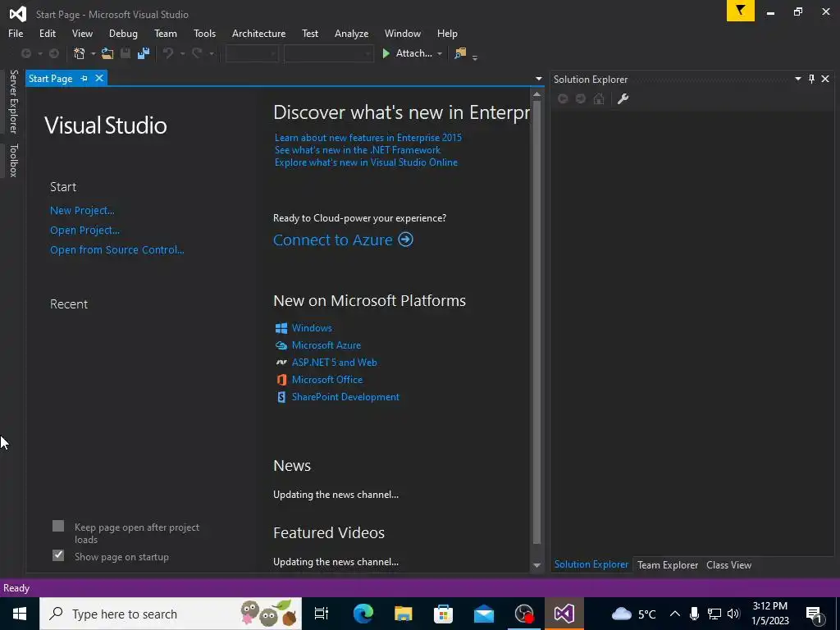Click the Navigate Forward toolbar icon
This screenshot has width=840, height=630.
54,53
